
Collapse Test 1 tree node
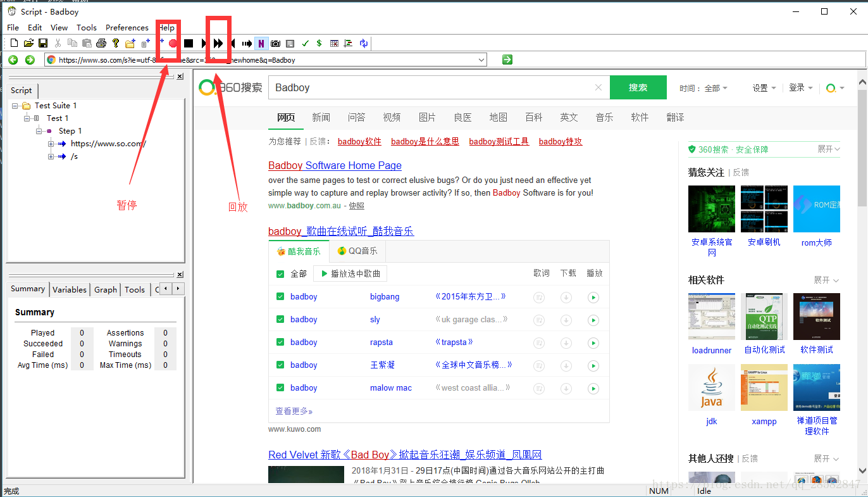click(27, 118)
